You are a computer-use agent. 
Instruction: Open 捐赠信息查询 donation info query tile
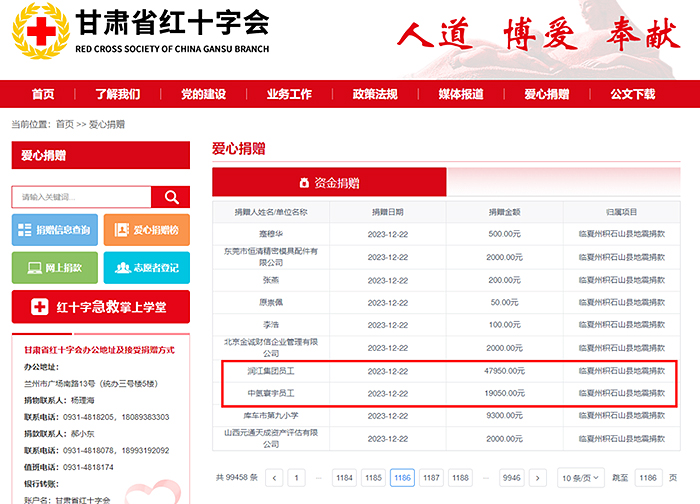tap(55, 230)
